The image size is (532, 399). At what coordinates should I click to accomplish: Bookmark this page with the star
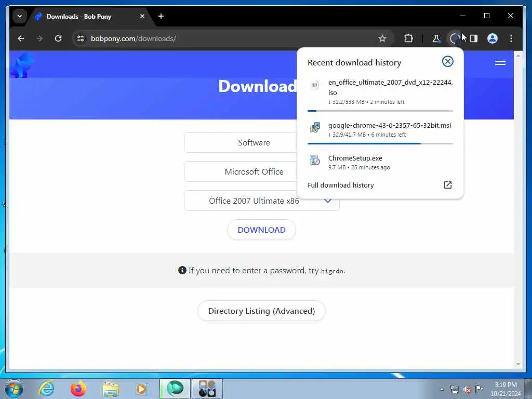coord(382,38)
